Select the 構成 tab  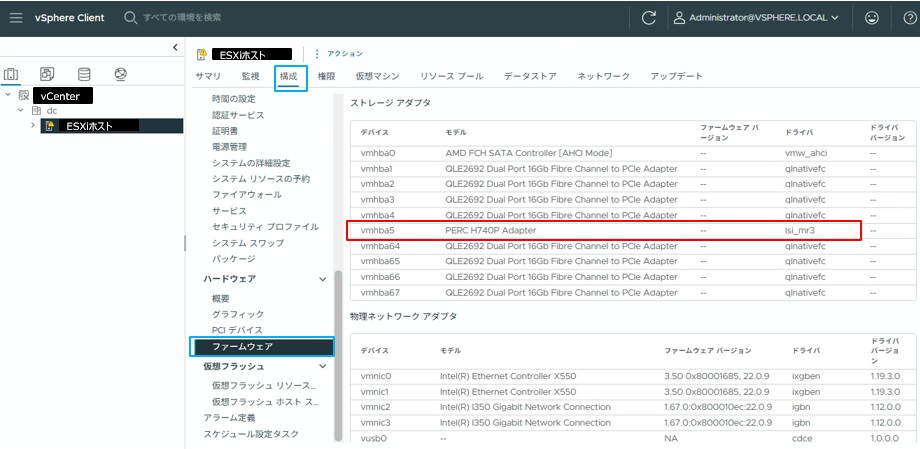[x=289, y=76]
